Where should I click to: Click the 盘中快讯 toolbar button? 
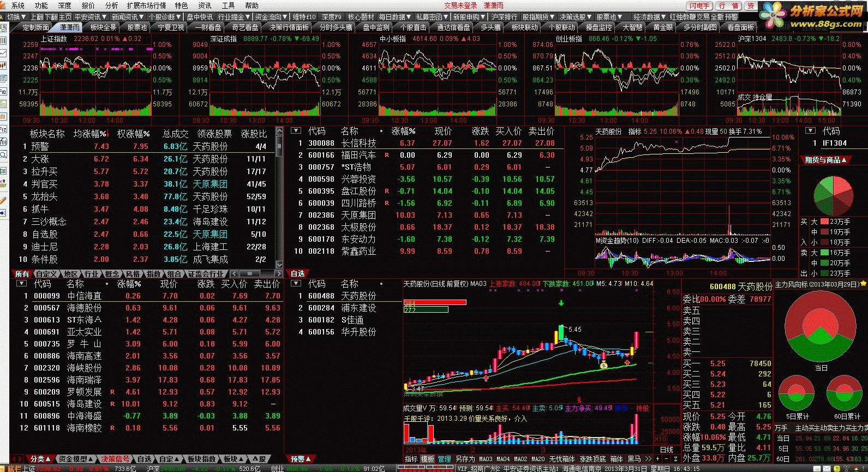click(200, 17)
